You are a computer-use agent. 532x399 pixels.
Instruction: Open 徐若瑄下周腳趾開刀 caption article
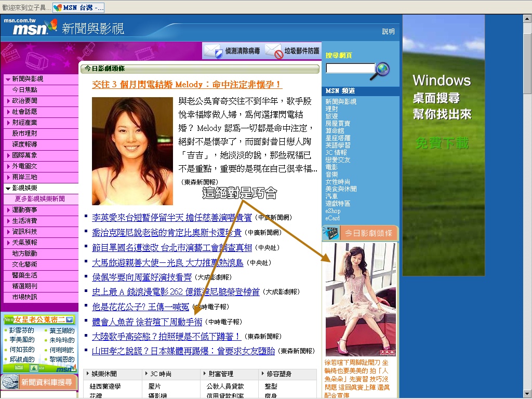[357, 379]
